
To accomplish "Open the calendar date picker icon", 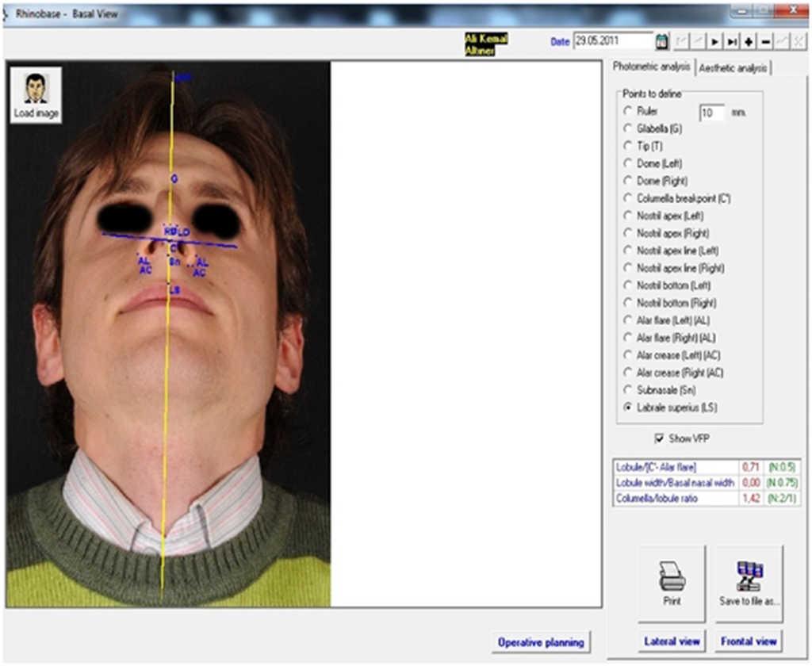I will (x=662, y=41).
